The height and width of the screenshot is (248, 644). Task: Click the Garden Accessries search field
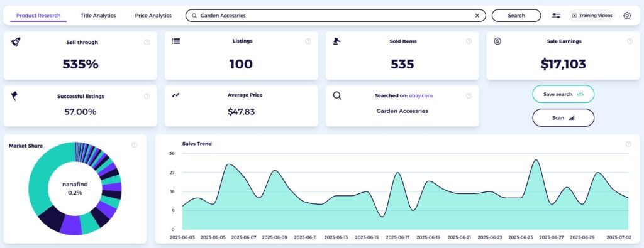[336, 16]
